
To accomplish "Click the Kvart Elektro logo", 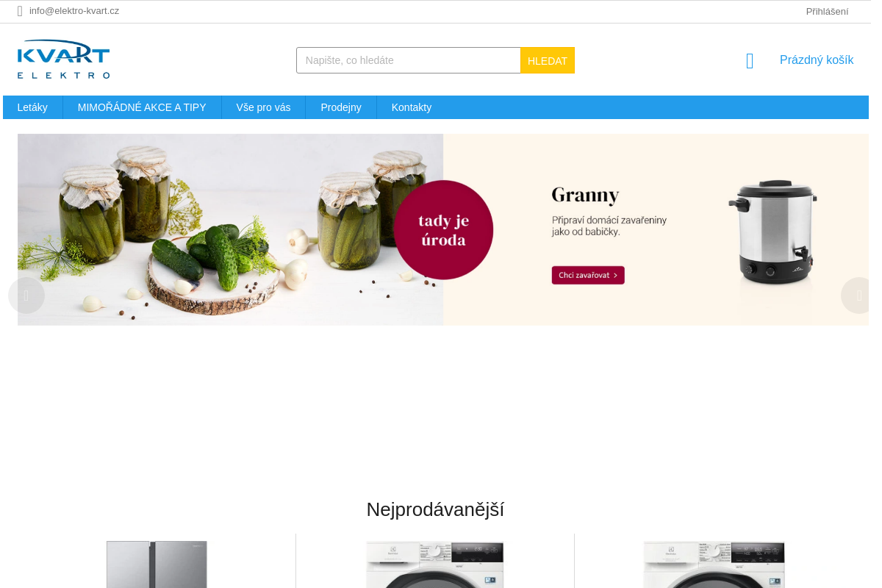I will pyautogui.click(x=64, y=60).
